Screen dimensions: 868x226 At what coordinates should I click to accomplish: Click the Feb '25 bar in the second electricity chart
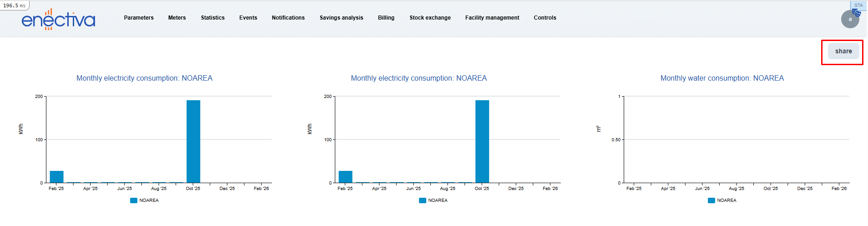tap(345, 177)
